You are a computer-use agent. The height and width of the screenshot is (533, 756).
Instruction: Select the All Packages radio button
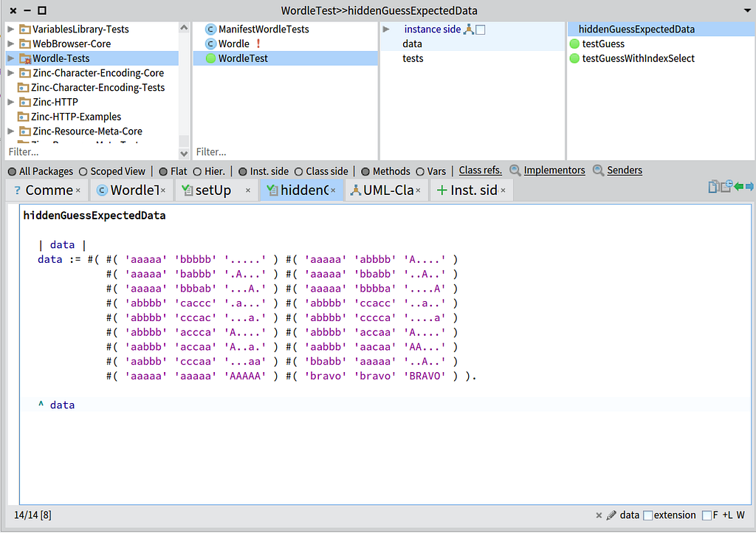coord(12,171)
